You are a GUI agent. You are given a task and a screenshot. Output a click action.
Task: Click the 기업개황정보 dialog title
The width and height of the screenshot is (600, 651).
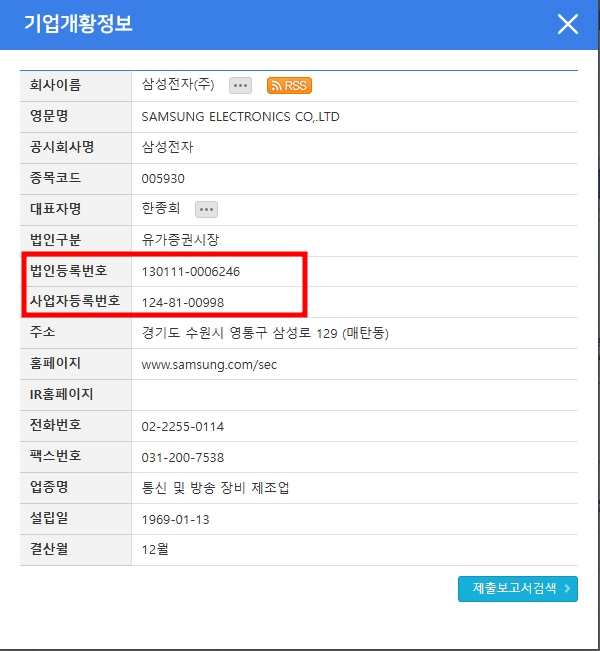click(x=78, y=24)
